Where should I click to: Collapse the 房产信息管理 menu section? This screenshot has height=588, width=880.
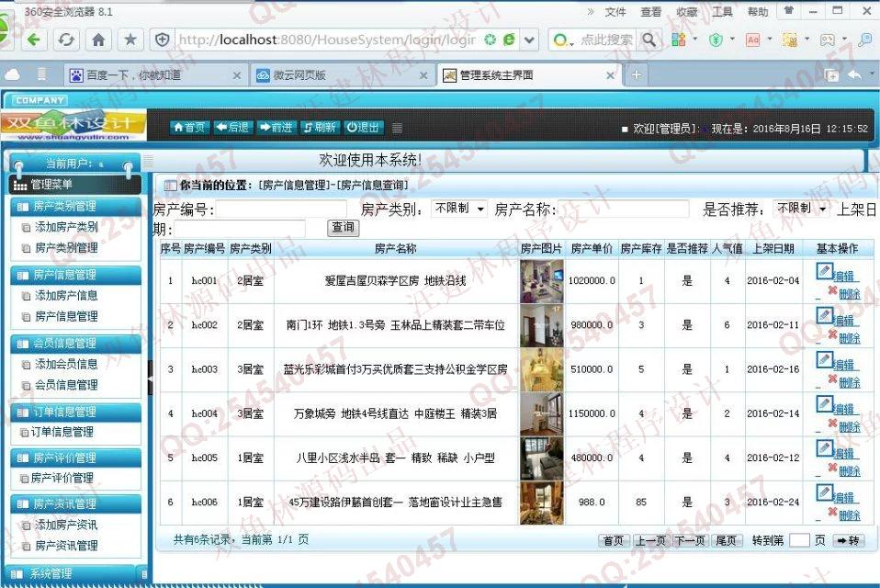[75, 275]
